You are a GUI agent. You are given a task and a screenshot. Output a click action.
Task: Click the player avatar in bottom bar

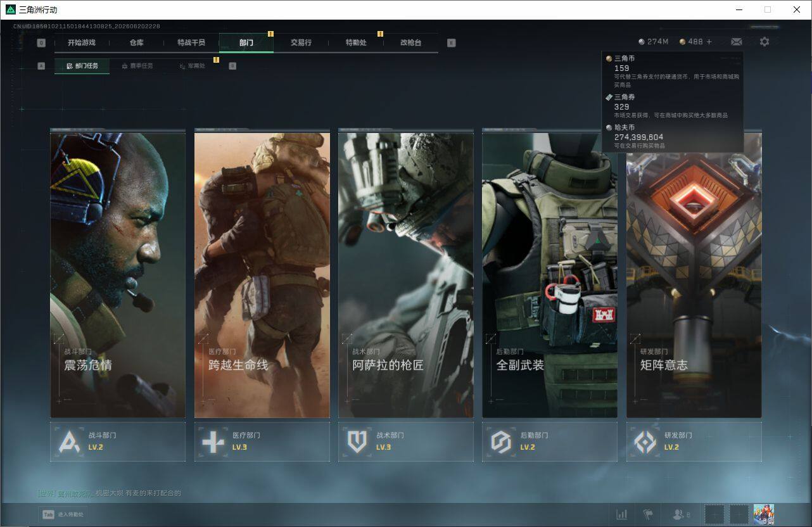[764, 514]
